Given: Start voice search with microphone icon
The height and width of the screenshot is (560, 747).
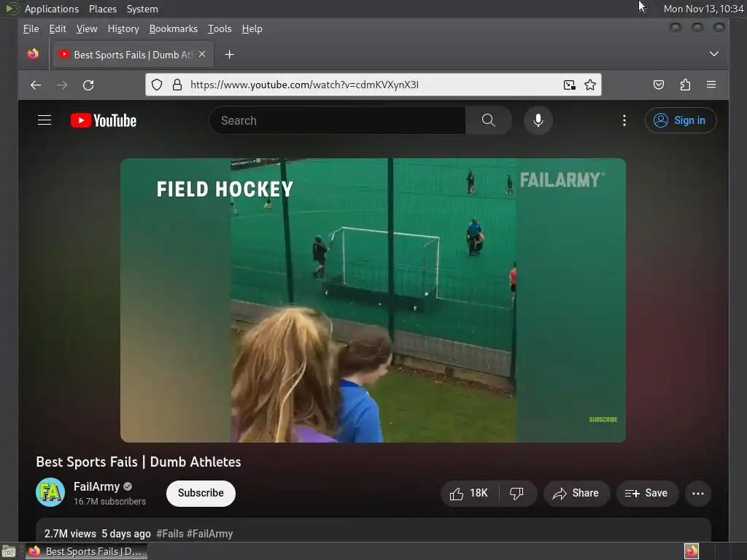Looking at the screenshot, I should pyautogui.click(x=538, y=120).
